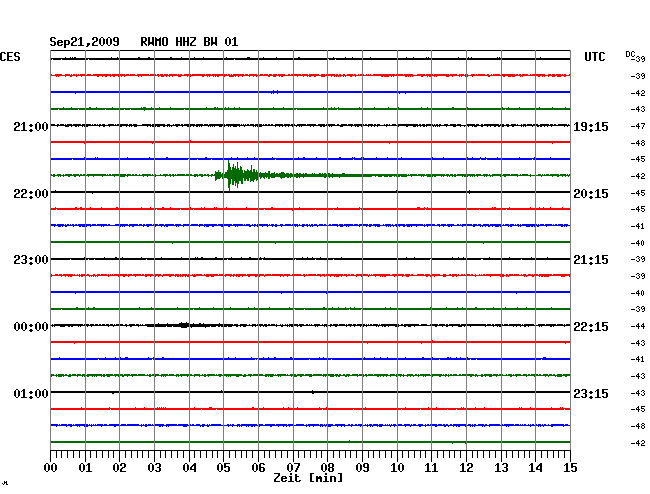Click the UTC time zone header
Screen dimensions: 650x494
coord(594,57)
